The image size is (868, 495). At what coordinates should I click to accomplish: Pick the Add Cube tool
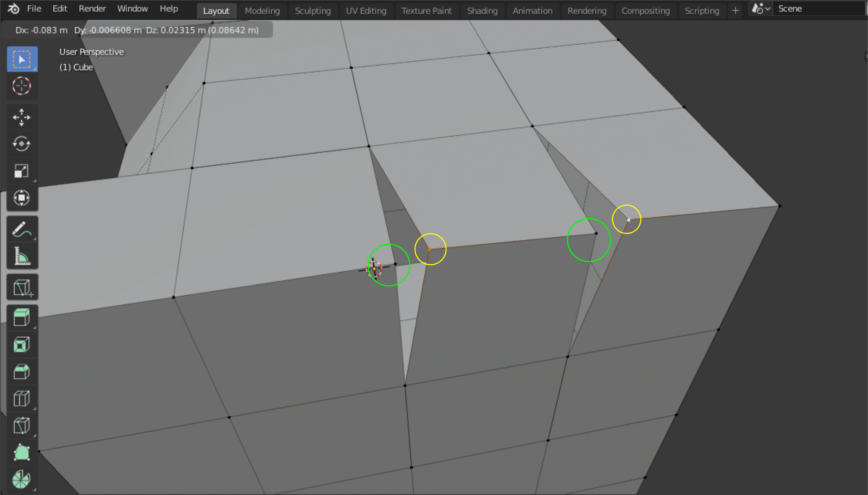pos(22,287)
